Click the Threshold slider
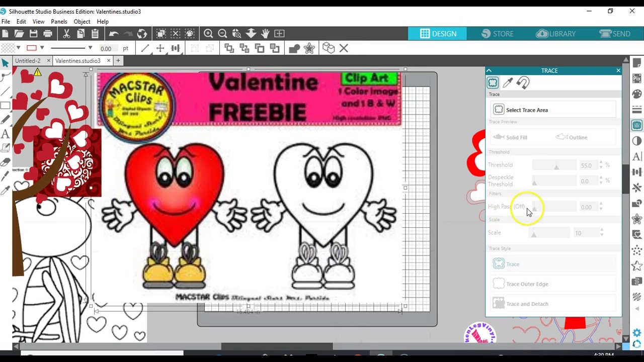644x362 pixels. coord(554,165)
